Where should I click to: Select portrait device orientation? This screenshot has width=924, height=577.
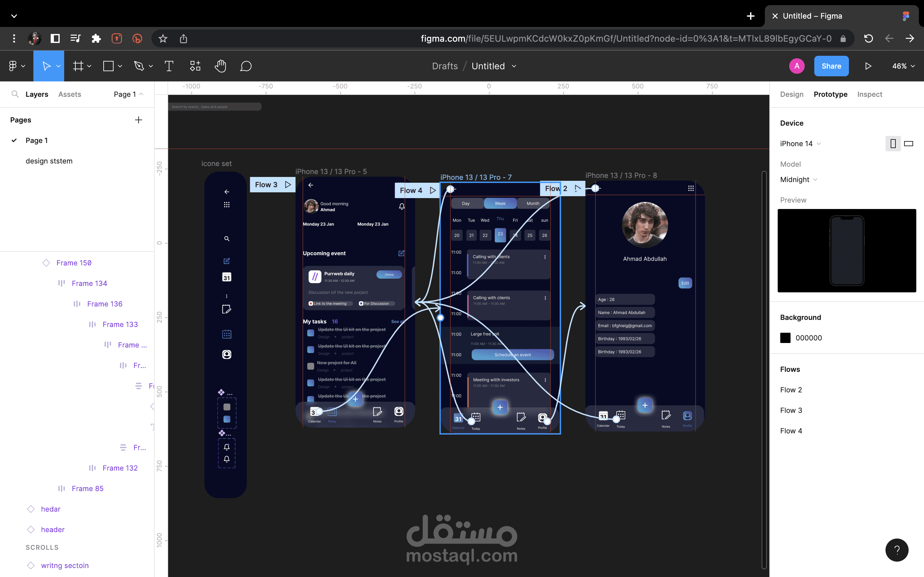[893, 144]
